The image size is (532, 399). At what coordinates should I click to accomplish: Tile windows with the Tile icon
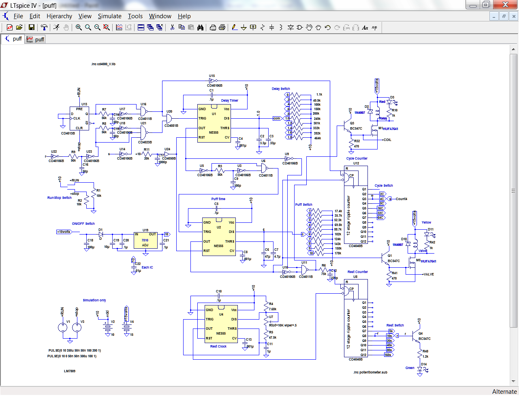point(141,28)
